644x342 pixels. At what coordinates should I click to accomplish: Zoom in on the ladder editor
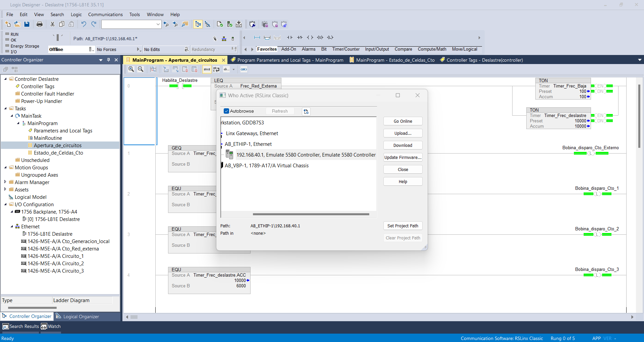point(131,69)
